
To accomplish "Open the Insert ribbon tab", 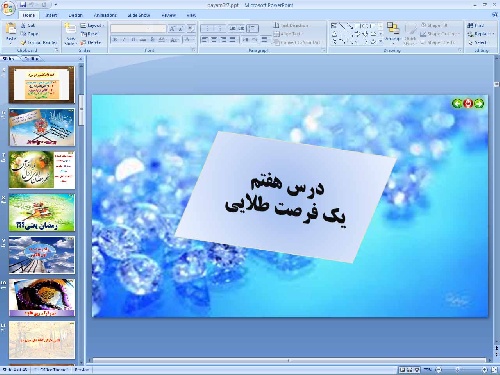I will pyautogui.click(x=51, y=15).
